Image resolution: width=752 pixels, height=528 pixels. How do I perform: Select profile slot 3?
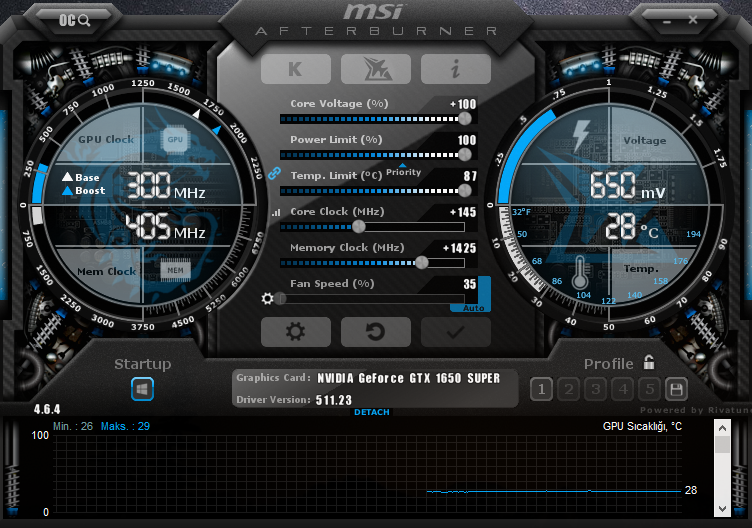pos(596,389)
